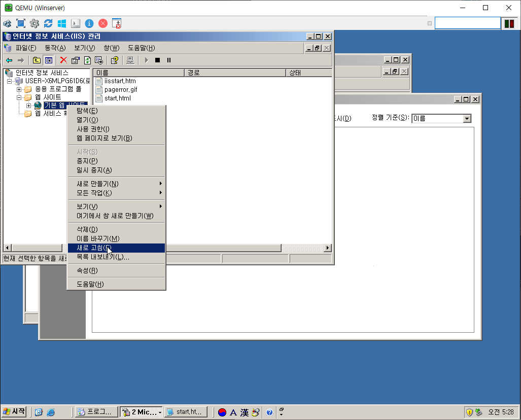This screenshot has width=521, height=420.
Task: Open Properties via toolbar icon
Action: [76, 60]
